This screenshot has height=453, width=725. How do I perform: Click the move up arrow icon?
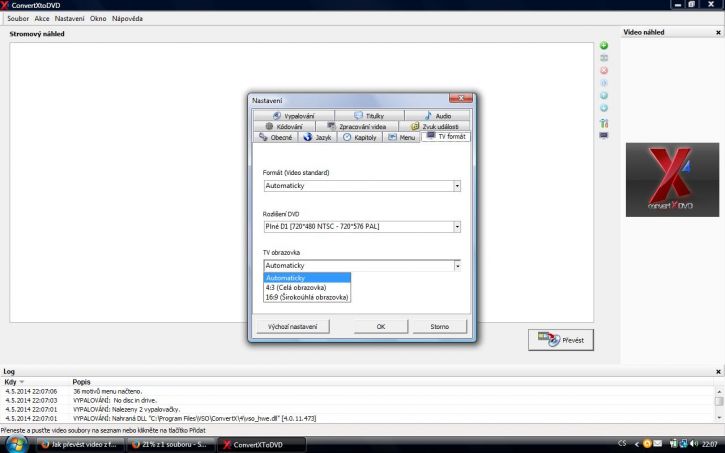point(603,96)
